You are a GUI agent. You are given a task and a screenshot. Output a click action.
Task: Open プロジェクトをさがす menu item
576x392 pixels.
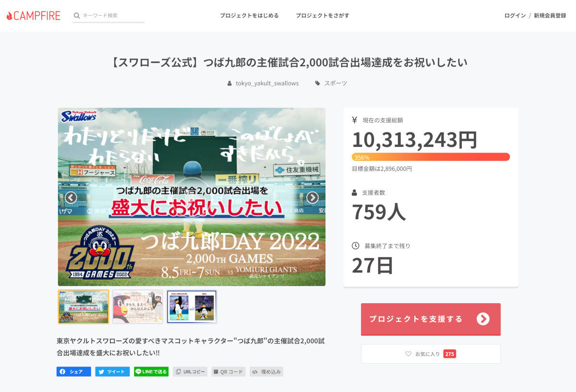[323, 15]
